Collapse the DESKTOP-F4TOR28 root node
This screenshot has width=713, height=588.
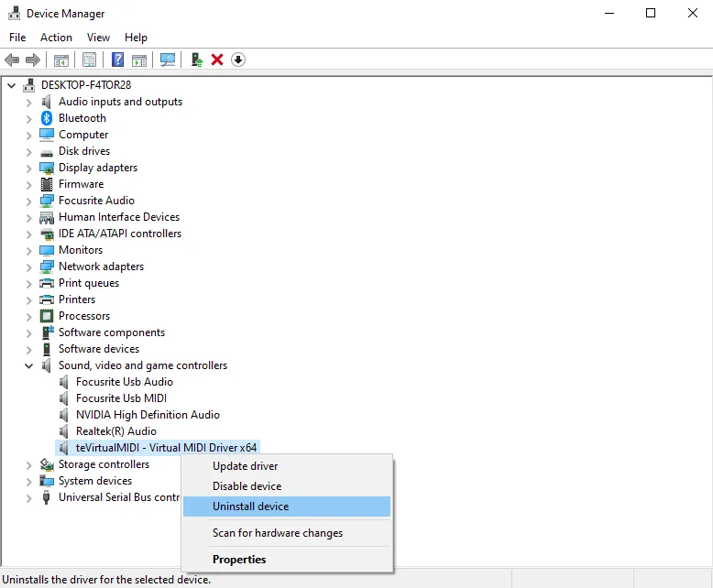[11, 85]
